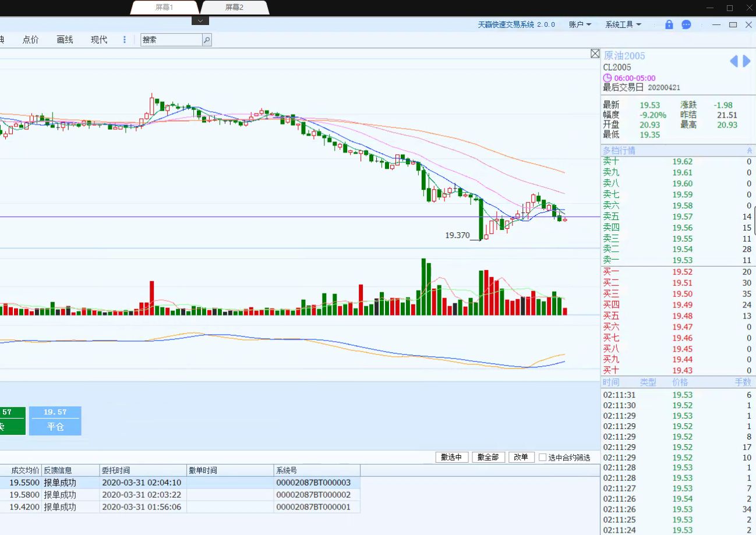This screenshot has width=756, height=535.
Task: Select the 原油2005 contract title
Action: coord(624,56)
